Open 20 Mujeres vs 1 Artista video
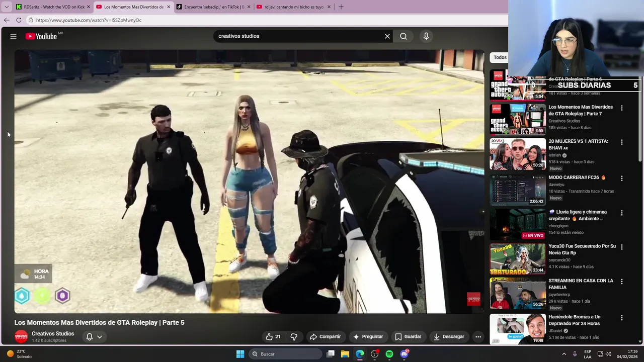 tap(518, 154)
